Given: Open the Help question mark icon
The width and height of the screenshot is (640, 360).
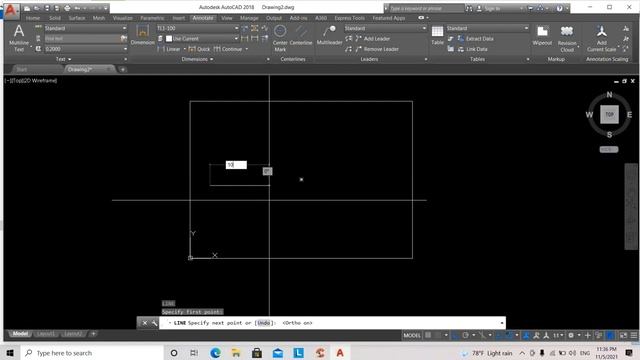Looking at the screenshot, I should click(x=559, y=8).
